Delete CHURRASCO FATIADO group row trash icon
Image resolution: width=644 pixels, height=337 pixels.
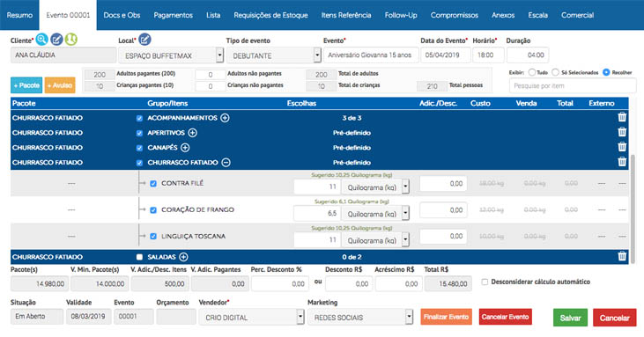[622, 162]
